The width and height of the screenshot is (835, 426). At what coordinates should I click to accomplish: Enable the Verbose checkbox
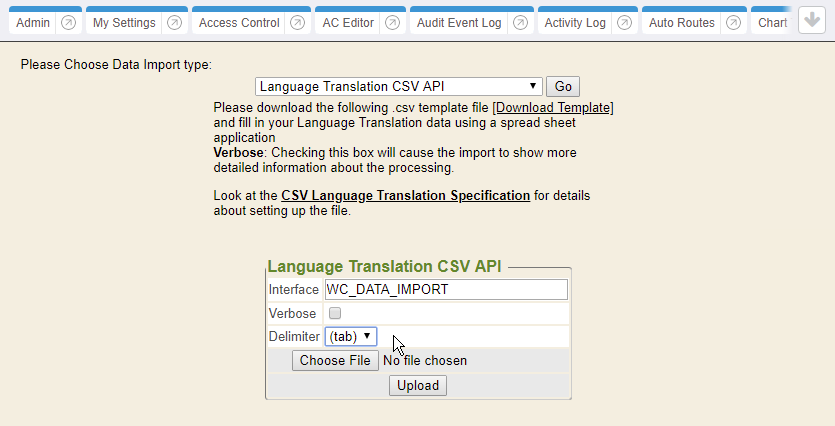click(335, 313)
